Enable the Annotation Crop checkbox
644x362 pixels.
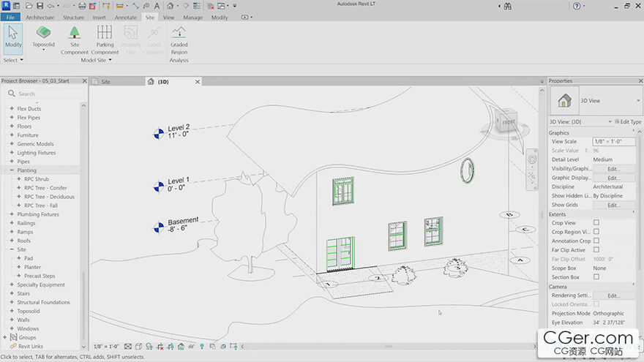coord(596,241)
